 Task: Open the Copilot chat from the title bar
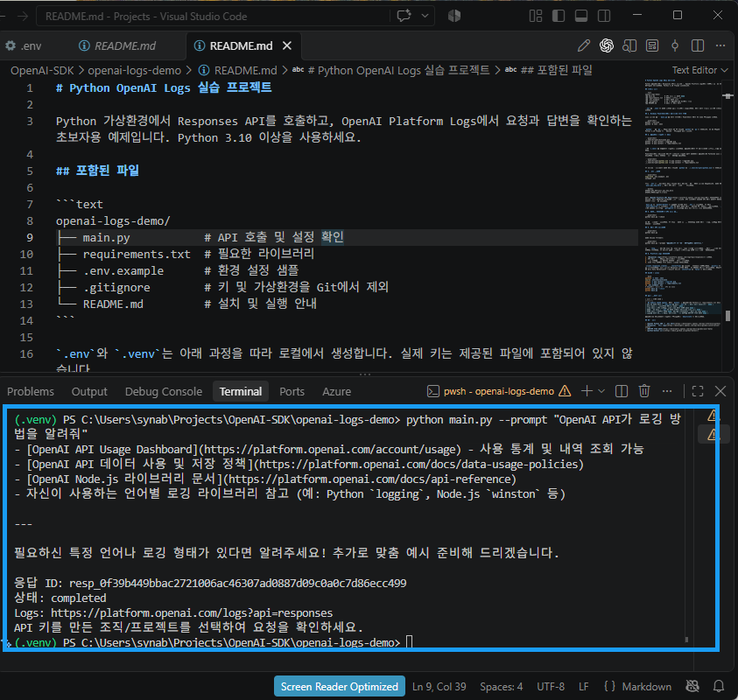tap(404, 16)
